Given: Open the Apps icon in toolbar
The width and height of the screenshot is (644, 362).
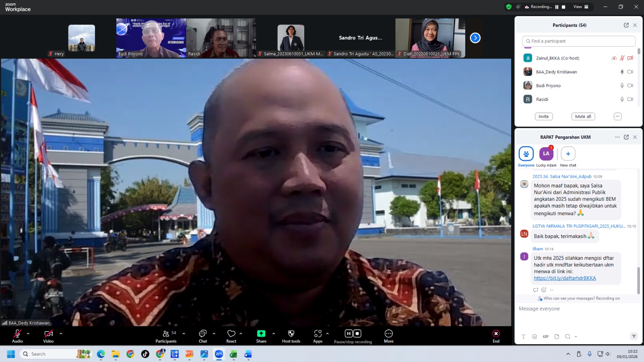Looking at the screenshot, I should (x=318, y=334).
